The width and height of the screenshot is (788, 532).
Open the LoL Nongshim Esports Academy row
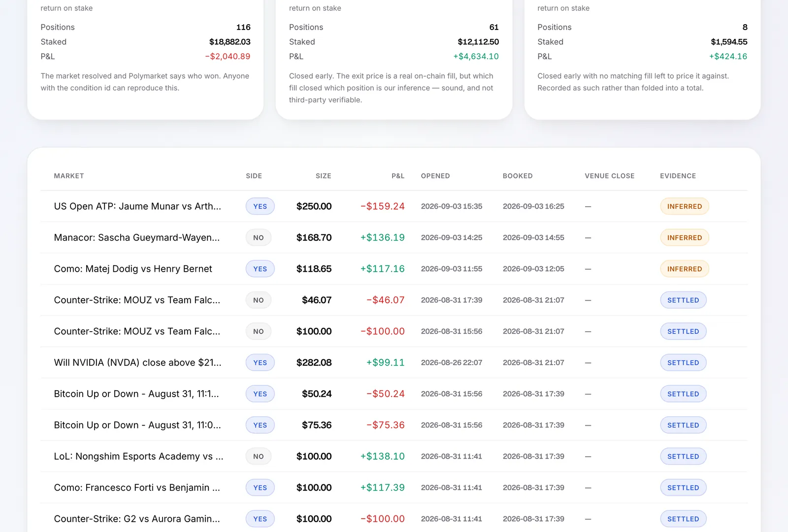point(394,456)
